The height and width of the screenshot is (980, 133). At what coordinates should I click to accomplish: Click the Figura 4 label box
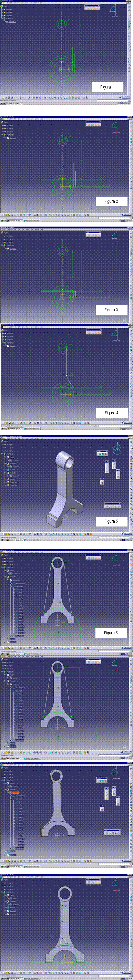tap(111, 413)
